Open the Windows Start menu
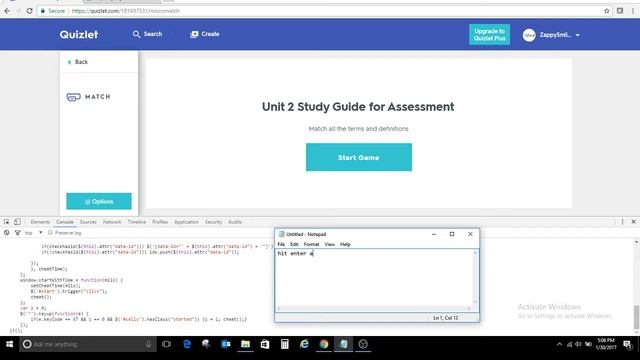640x360 pixels. point(9,344)
